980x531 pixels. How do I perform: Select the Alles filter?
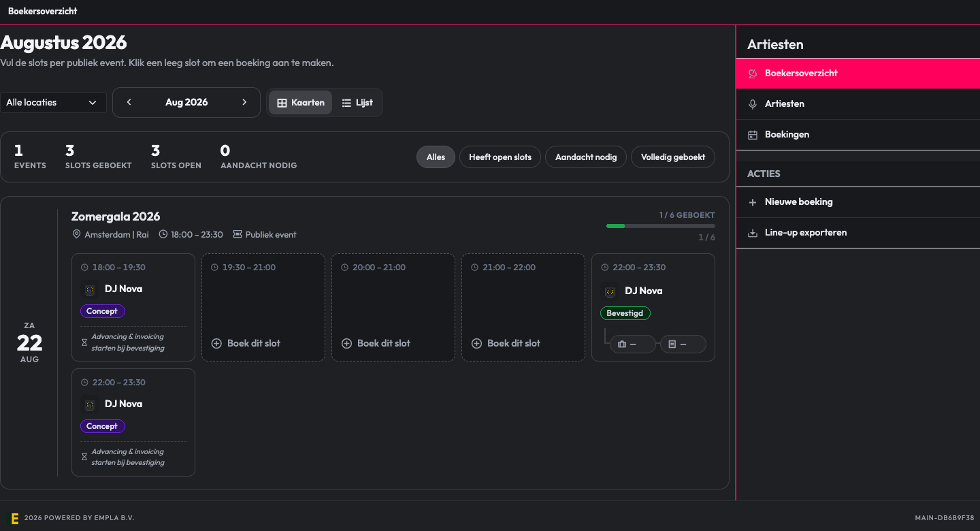coord(436,157)
